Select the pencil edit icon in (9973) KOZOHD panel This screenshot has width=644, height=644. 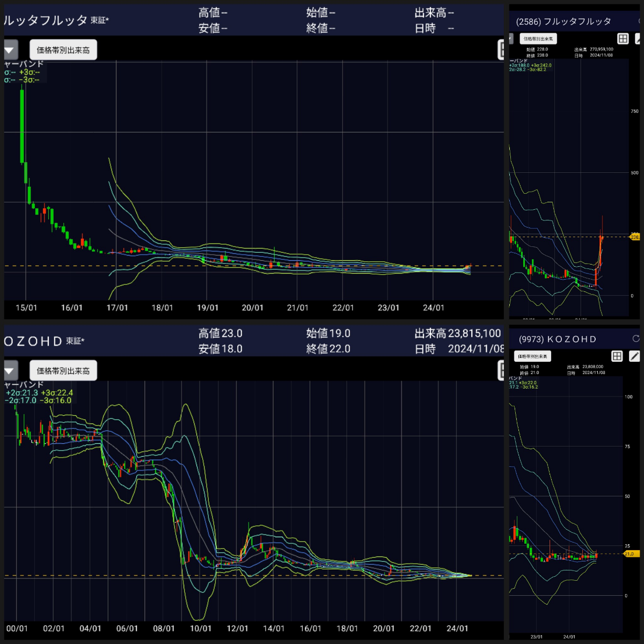pyautogui.click(x=634, y=356)
